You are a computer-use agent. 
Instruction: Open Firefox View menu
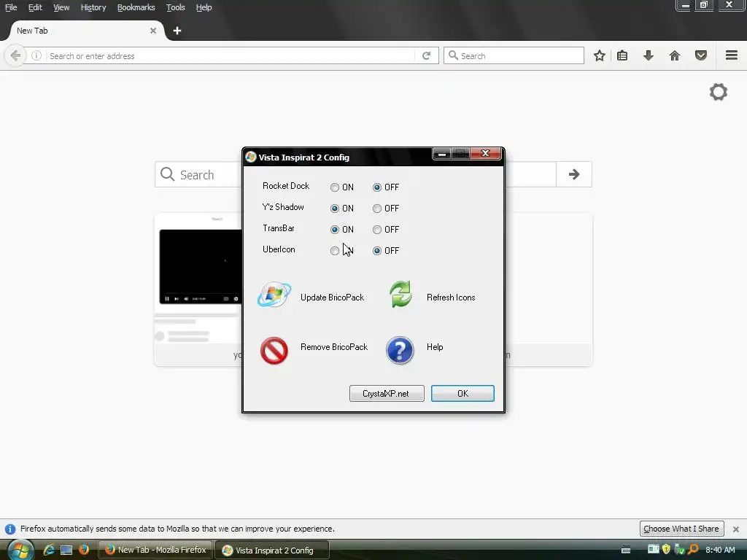pyautogui.click(x=61, y=7)
